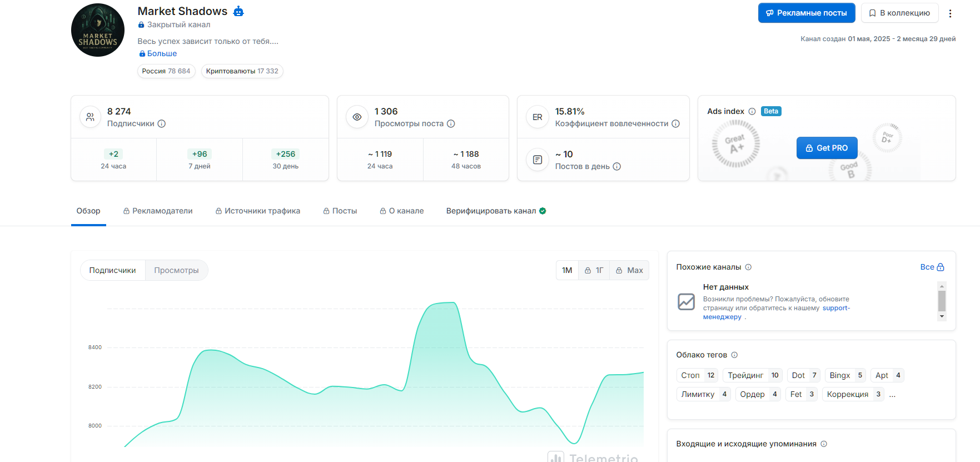
Task: Click info icon next to Подписчики
Action: coord(162,123)
